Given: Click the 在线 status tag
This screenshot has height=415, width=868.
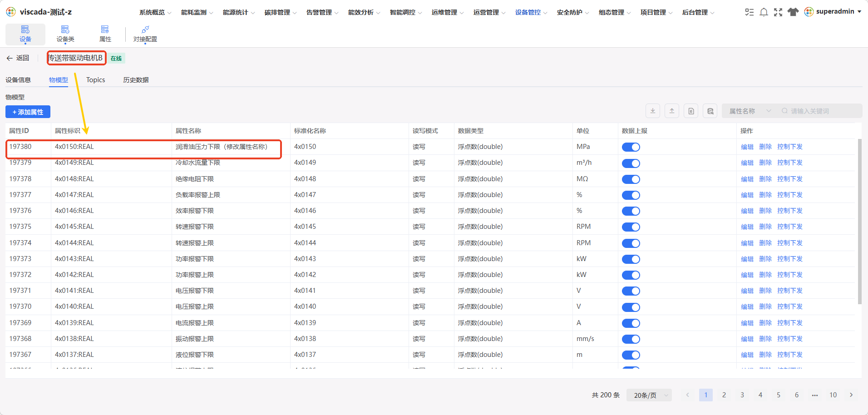Looking at the screenshot, I should [116, 58].
